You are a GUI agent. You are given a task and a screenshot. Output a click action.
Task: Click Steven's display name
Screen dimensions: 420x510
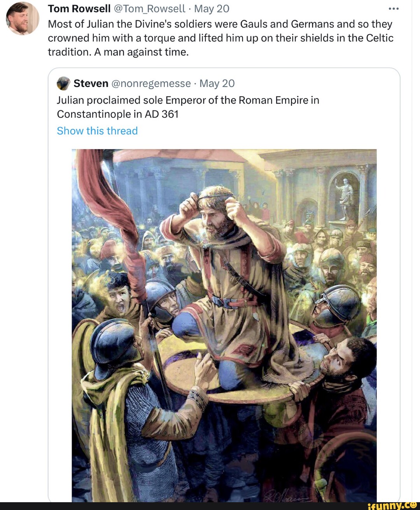[91, 83]
